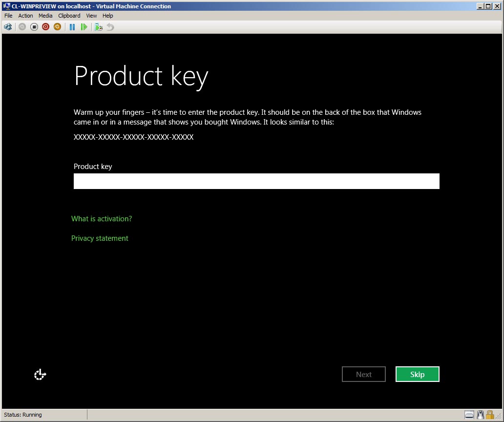The height and width of the screenshot is (422, 504).
Task: Click the mouse icon in status bar
Action: click(480, 415)
